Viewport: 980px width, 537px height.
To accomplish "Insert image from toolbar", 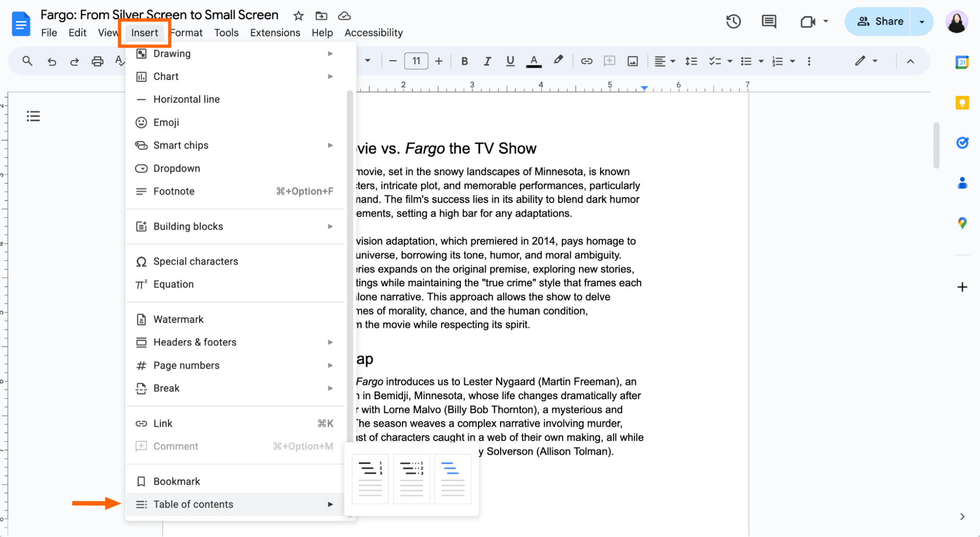I will pyautogui.click(x=632, y=61).
